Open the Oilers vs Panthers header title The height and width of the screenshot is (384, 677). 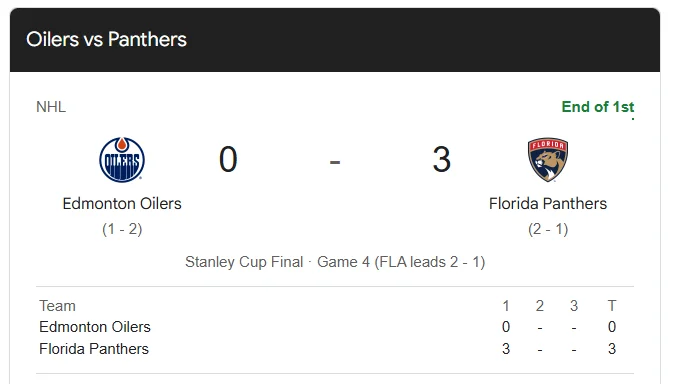coord(106,39)
